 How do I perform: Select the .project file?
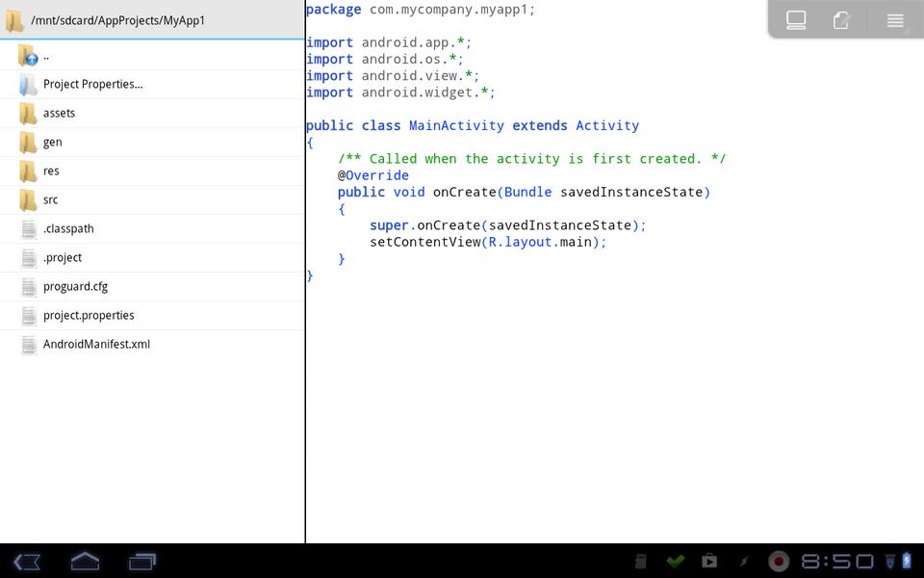[63, 257]
